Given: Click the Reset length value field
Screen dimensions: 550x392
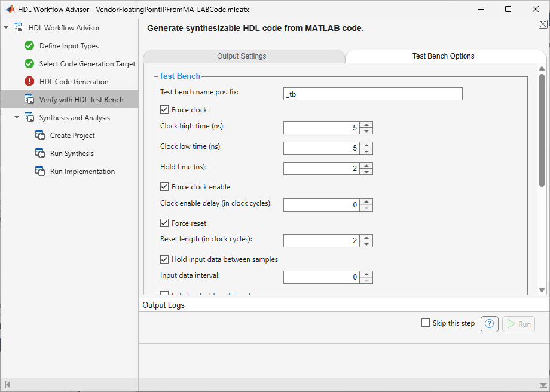Looking at the screenshot, I should 321,241.
